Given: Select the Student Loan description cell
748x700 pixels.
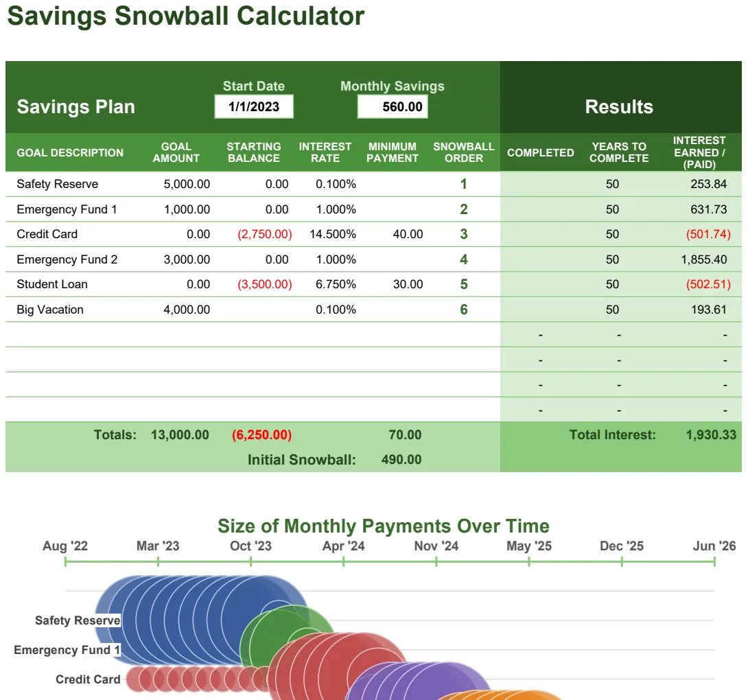Looking at the screenshot, I should coord(52,284).
